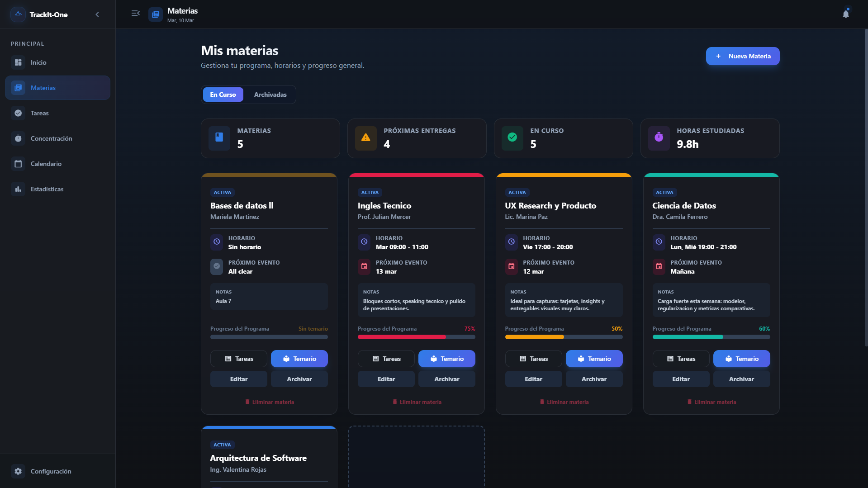
Task: Archive the UX Research y Producto subject
Action: coord(594,379)
